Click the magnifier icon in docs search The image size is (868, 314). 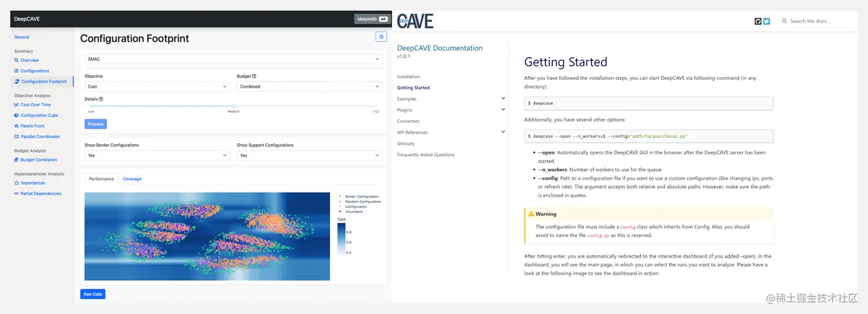(784, 21)
